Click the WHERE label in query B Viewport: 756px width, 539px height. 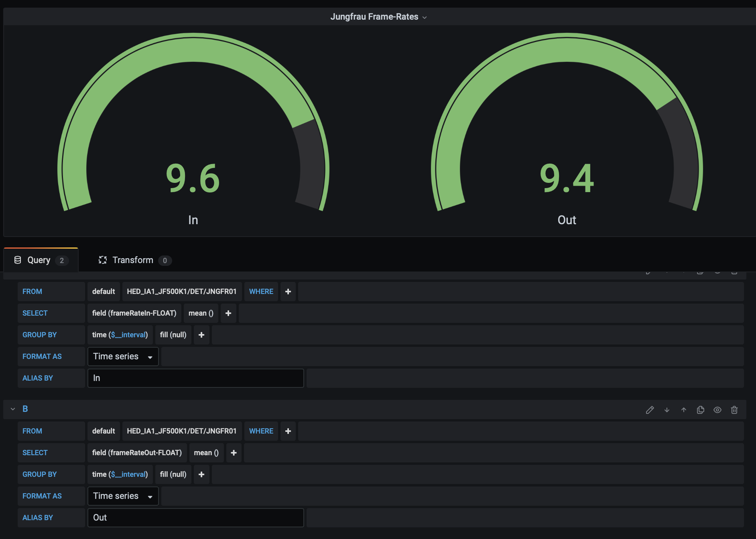pos(261,431)
